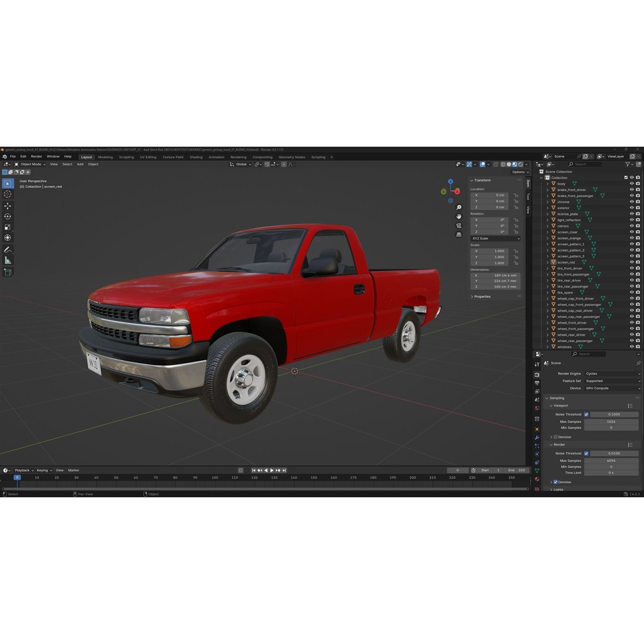The width and height of the screenshot is (644, 644).
Task: Open the Modifiers wrench properties icon
Action: [537, 438]
